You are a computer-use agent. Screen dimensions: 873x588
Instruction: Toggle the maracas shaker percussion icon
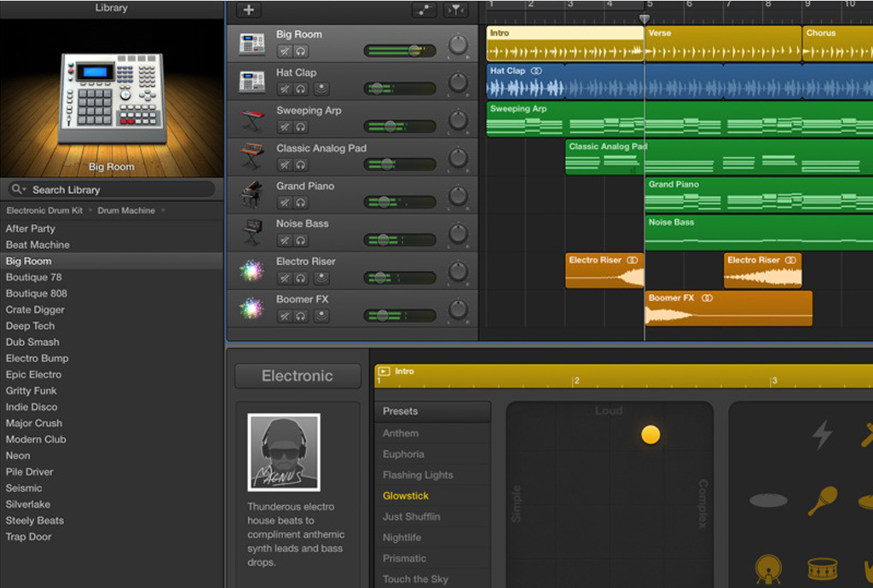pos(823,500)
